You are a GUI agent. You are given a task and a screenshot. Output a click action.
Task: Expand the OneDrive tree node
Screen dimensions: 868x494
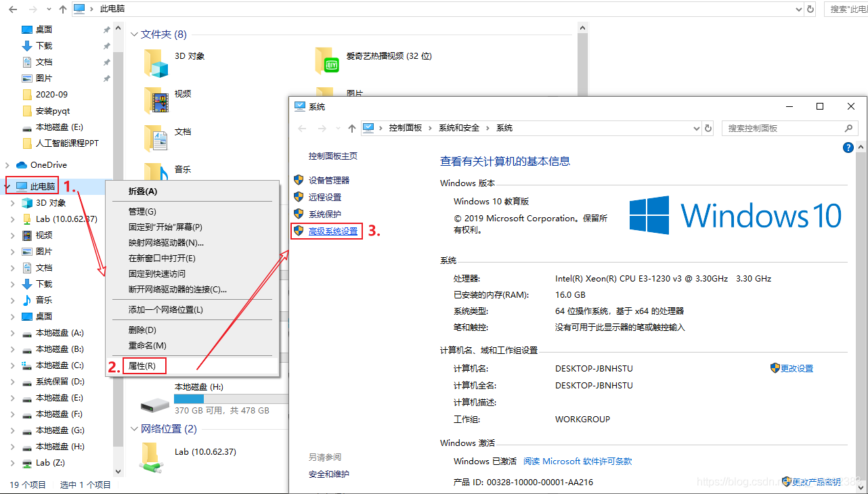[x=7, y=164]
